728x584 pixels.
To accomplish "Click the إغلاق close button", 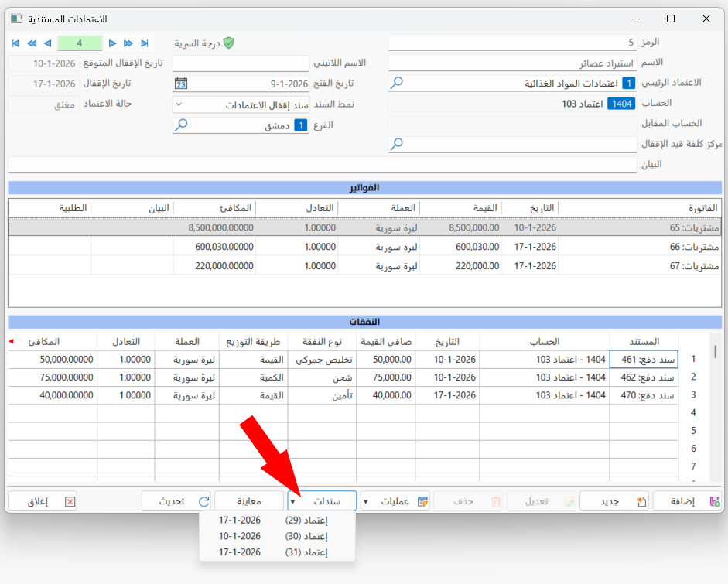I will pos(43,501).
